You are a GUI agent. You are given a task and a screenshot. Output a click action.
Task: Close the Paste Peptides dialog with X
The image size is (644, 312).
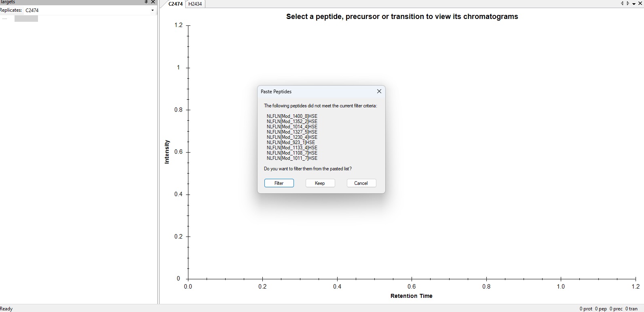(x=379, y=92)
